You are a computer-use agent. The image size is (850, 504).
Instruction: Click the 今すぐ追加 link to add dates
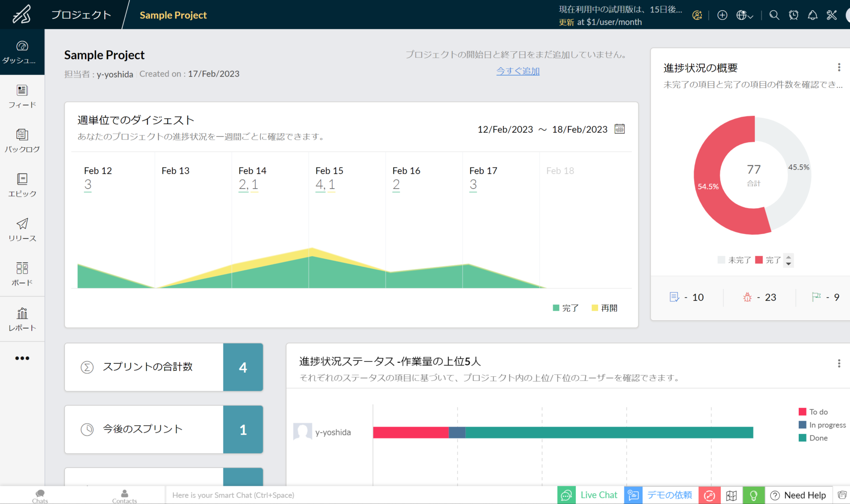coord(518,71)
